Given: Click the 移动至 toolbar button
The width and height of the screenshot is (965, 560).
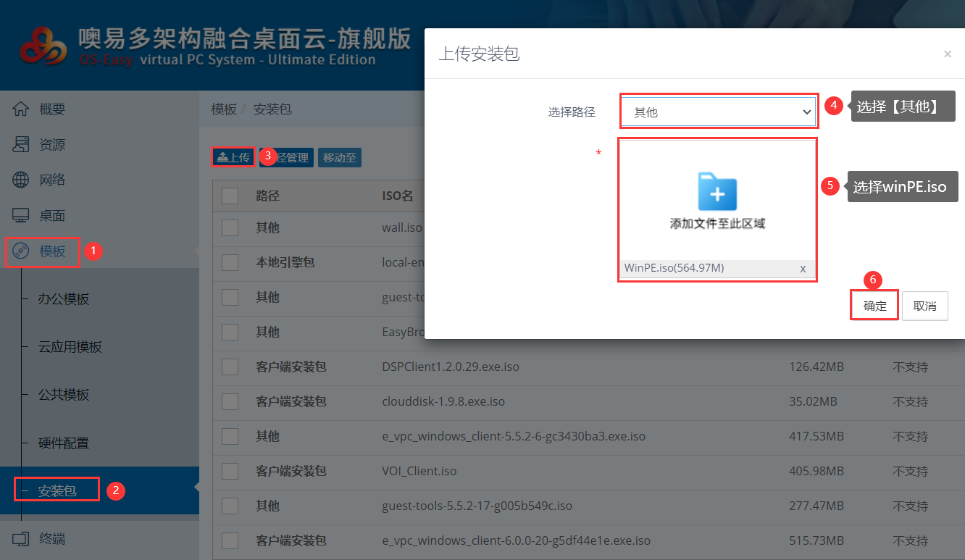Looking at the screenshot, I should [x=339, y=157].
